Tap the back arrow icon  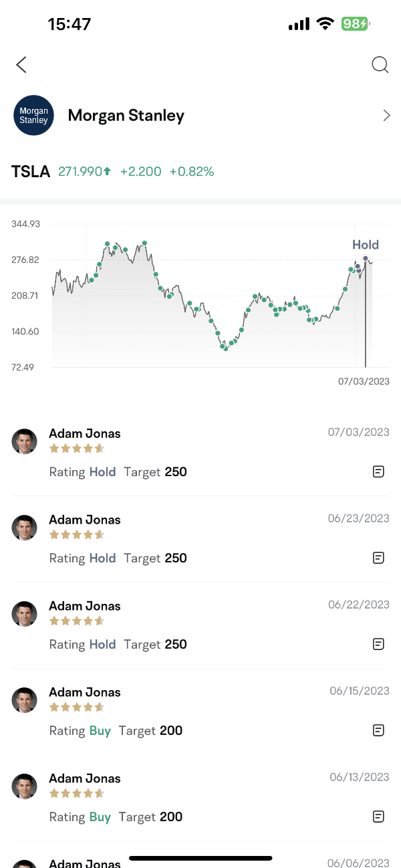pyautogui.click(x=21, y=65)
